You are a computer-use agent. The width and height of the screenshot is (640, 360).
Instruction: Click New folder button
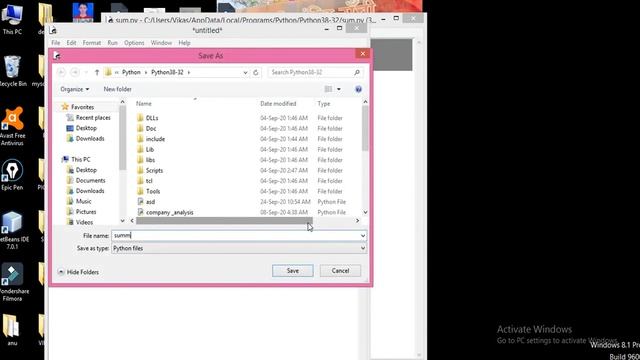tap(118, 89)
